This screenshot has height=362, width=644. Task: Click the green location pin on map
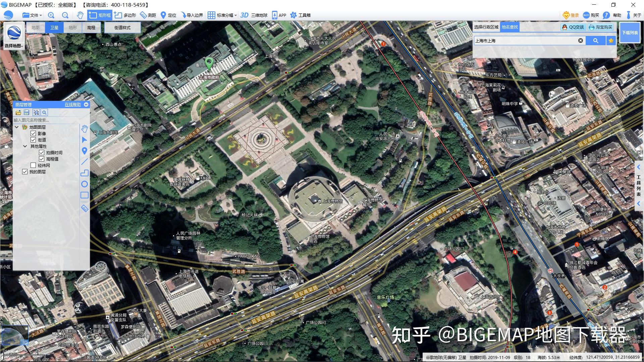(x=209, y=64)
